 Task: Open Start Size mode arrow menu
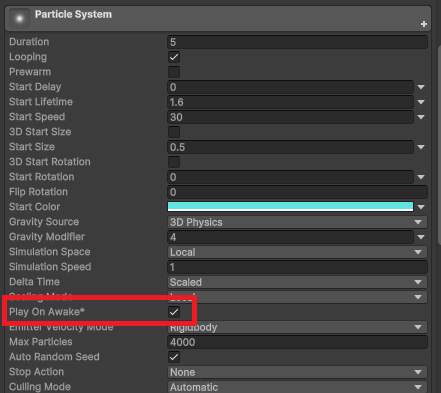coord(421,147)
